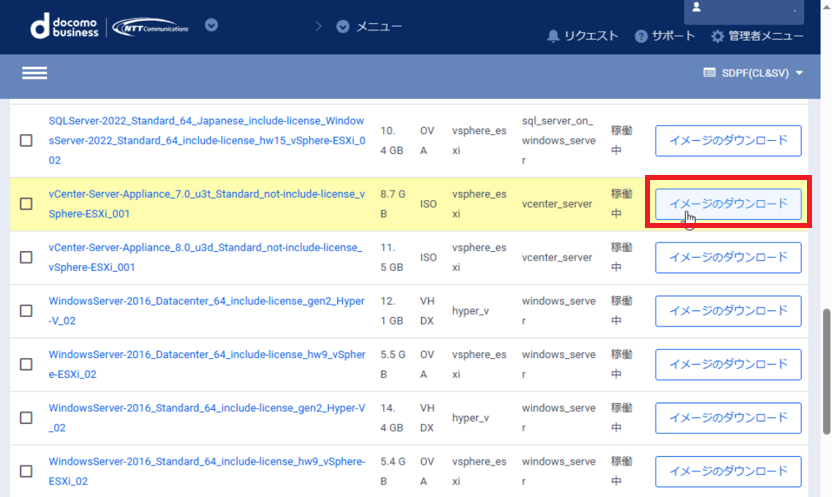Click the 11.5 GB size cell

click(392, 257)
